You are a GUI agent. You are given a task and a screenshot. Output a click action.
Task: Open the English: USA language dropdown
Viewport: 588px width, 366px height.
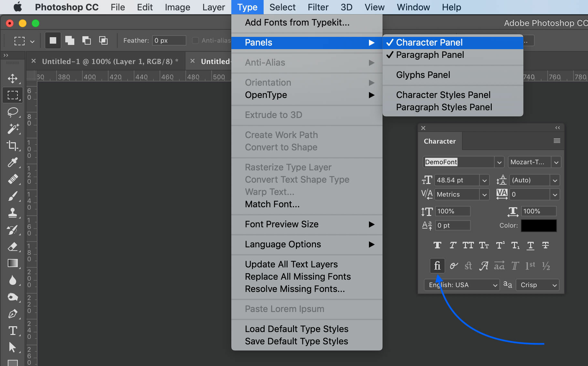462,285
